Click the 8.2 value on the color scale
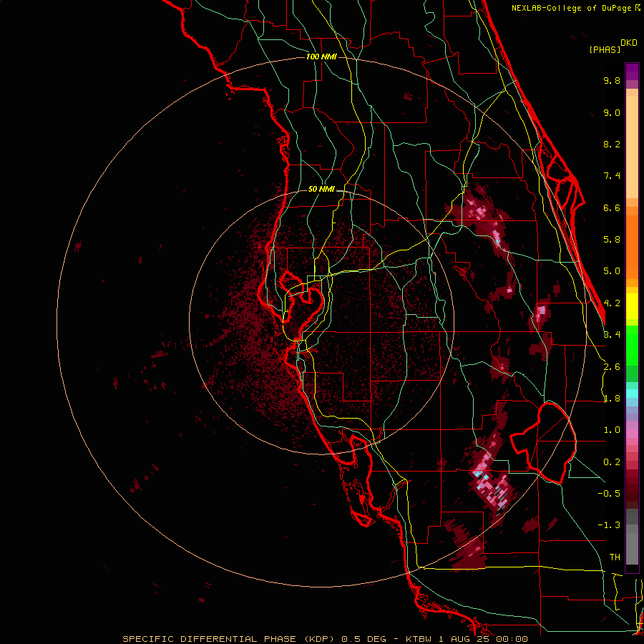Screen dimensions: 644x644 612,144
